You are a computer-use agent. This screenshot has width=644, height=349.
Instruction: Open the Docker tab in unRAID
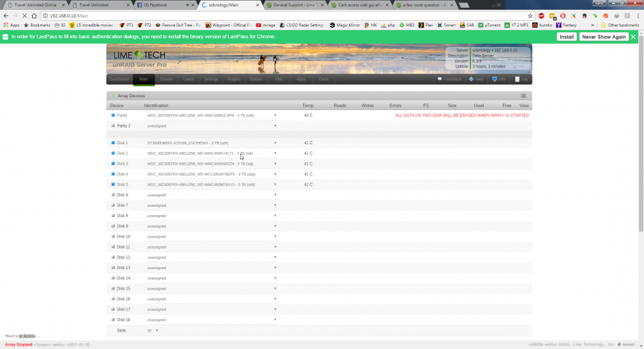(x=256, y=79)
